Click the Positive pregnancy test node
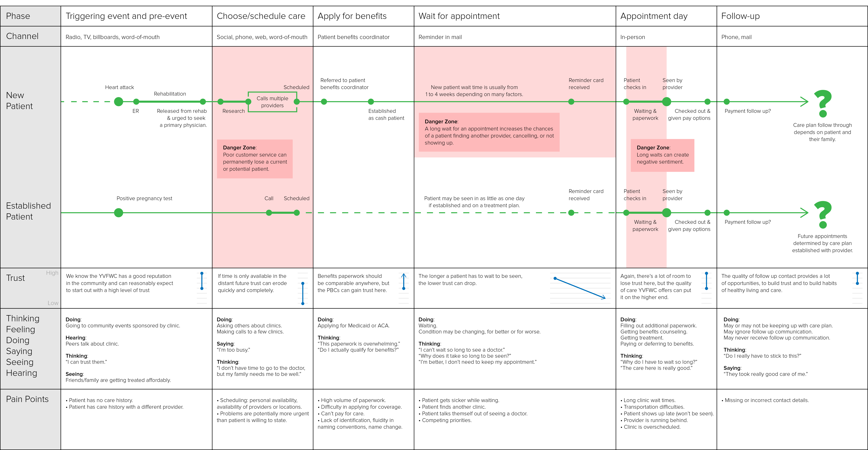 click(x=119, y=213)
